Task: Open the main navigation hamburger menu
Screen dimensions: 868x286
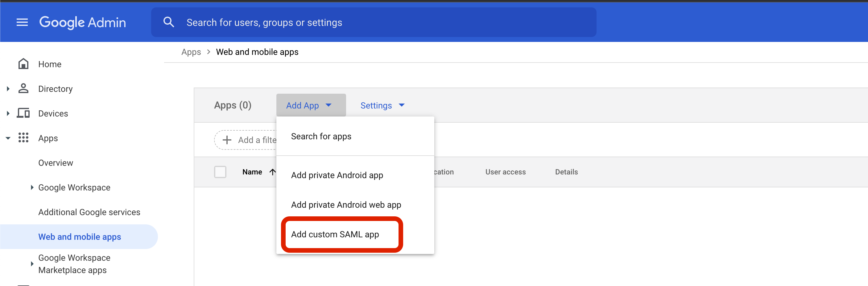Action: click(x=22, y=22)
